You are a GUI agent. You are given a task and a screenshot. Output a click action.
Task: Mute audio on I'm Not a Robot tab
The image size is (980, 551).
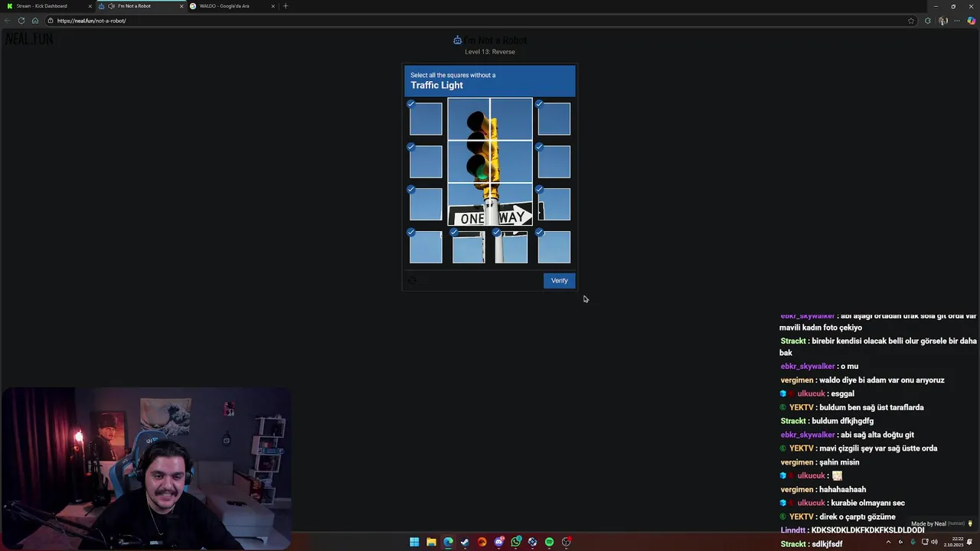coord(112,6)
